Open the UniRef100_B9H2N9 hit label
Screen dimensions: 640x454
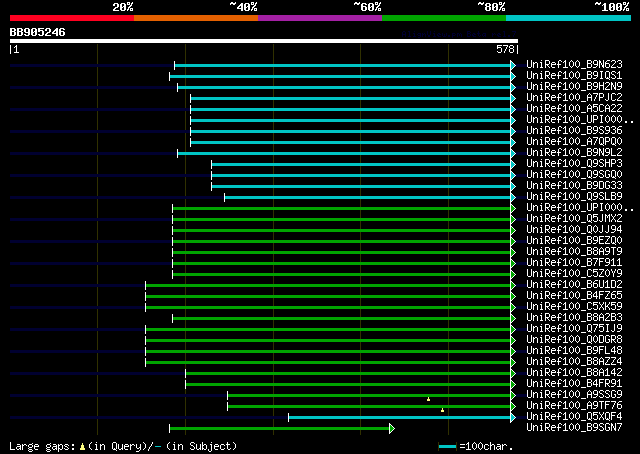(574, 87)
